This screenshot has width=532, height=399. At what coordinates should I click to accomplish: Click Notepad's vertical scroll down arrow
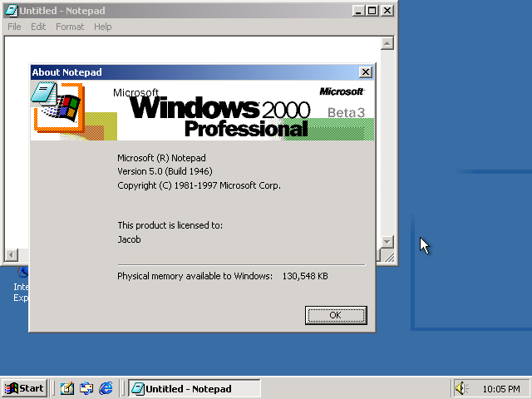[x=387, y=242]
